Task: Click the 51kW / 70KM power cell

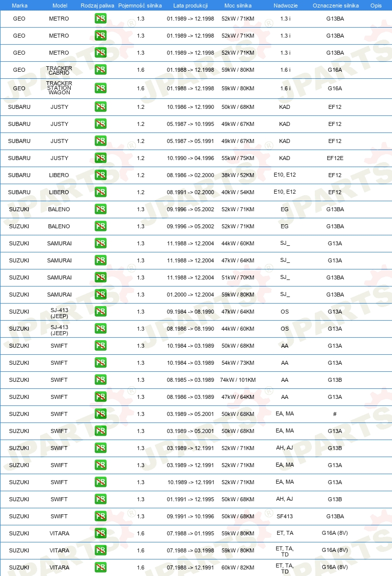Action: (238, 277)
